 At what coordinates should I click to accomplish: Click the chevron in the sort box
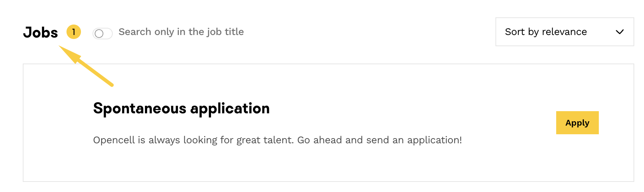619,32
